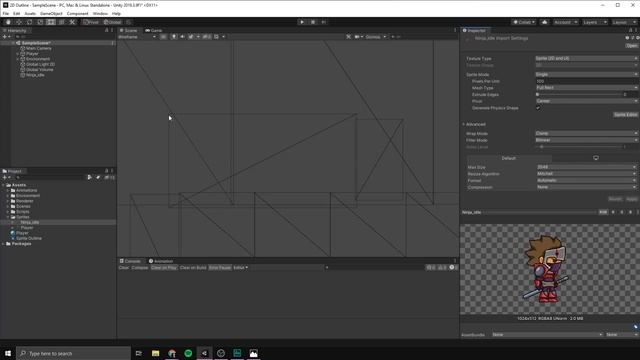
Task: Click the Step frame button
Action: 324,22
